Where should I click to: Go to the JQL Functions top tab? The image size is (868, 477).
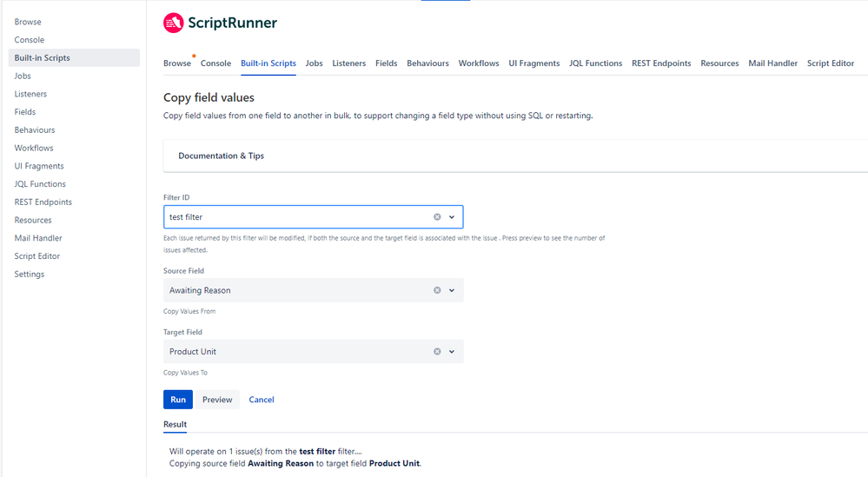596,63
